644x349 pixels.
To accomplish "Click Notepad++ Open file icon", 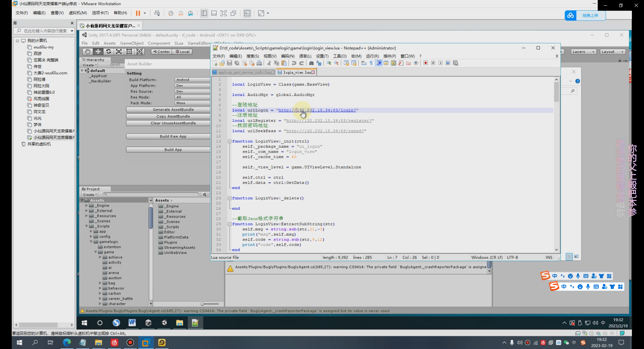I will pyautogui.click(x=222, y=63).
